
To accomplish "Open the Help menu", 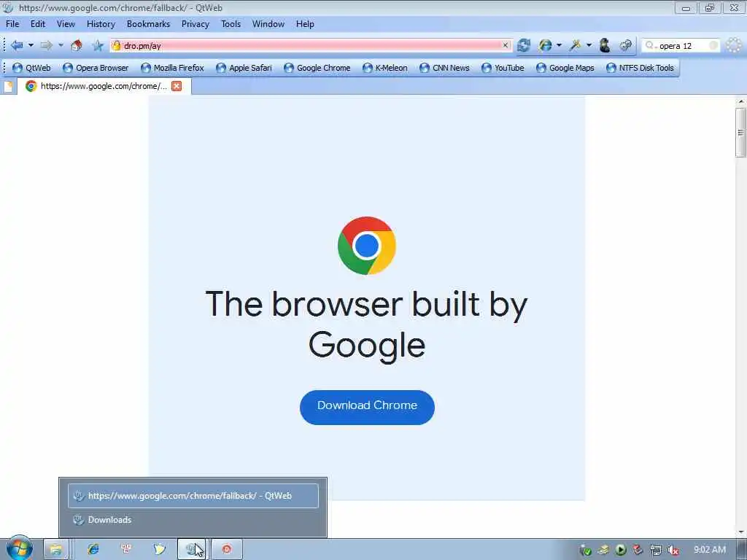I will point(305,24).
